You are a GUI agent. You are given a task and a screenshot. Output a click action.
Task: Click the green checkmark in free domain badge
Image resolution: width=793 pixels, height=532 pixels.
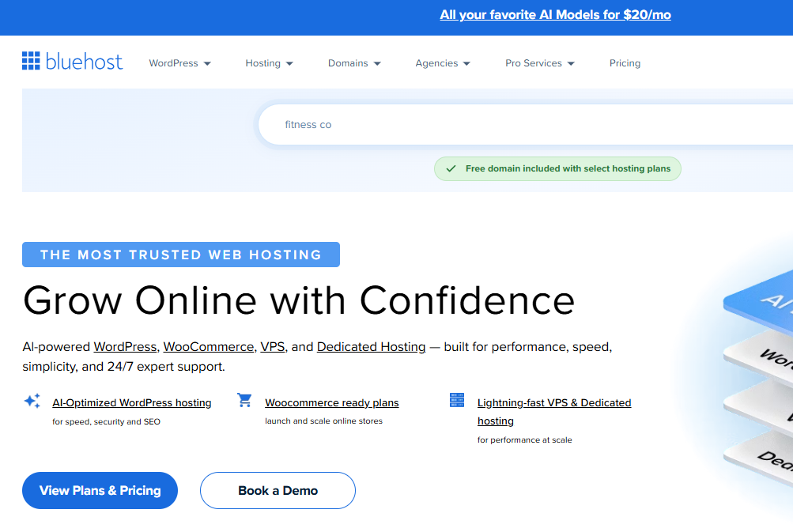tap(451, 168)
